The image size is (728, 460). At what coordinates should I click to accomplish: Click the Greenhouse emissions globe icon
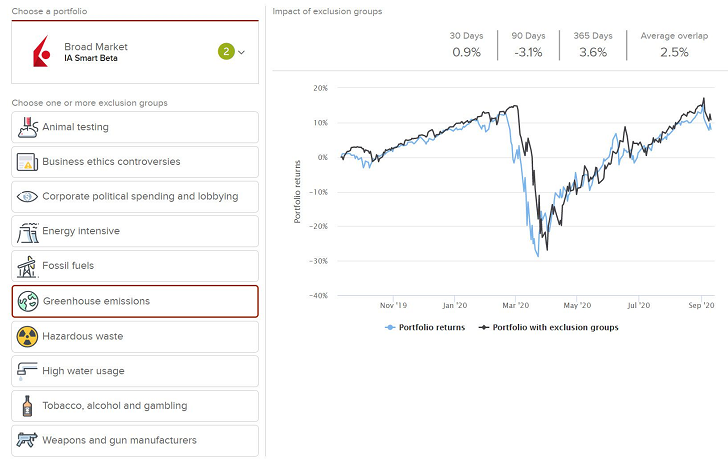(x=27, y=301)
